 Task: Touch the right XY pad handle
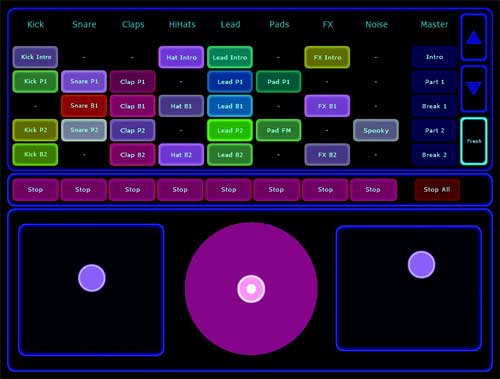[x=421, y=264]
